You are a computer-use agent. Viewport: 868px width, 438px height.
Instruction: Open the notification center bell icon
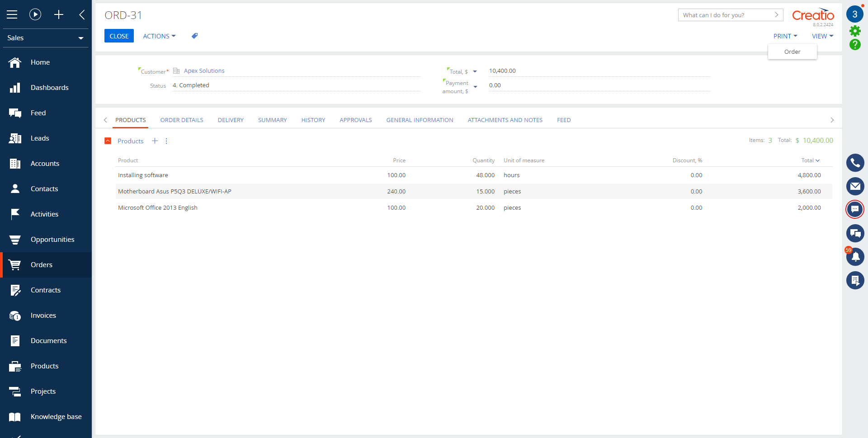pyautogui.click(x=855, y=257)
